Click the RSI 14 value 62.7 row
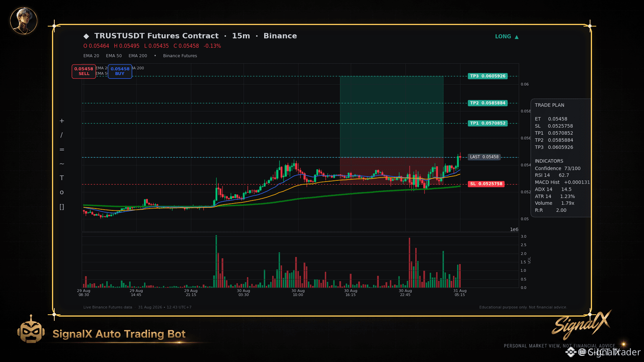644x362 pixels. [x=552, y=175]
